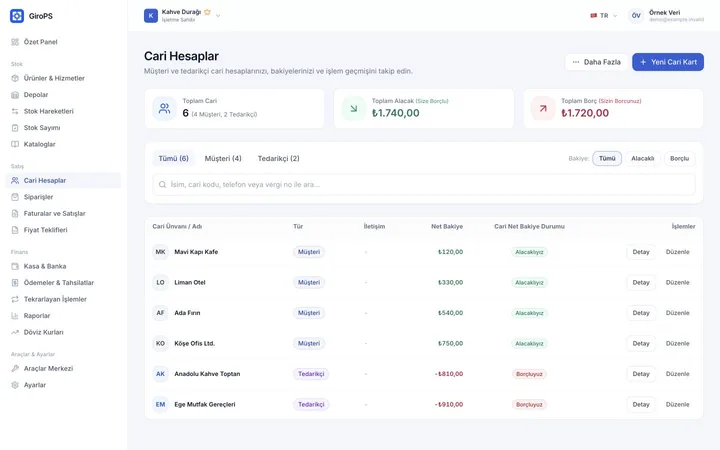This screenshot has width=720, height=450.
Task: Open the Daha Fazla menu
Action: coord(596,62)
